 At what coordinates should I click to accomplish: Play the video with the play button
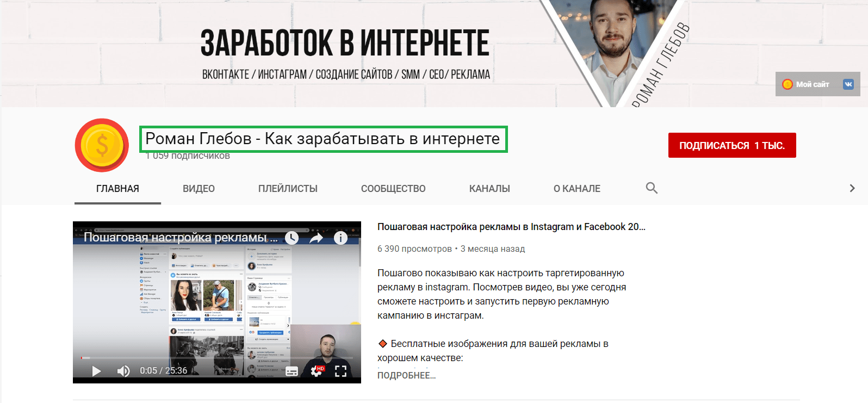click(x=96, y=371)
